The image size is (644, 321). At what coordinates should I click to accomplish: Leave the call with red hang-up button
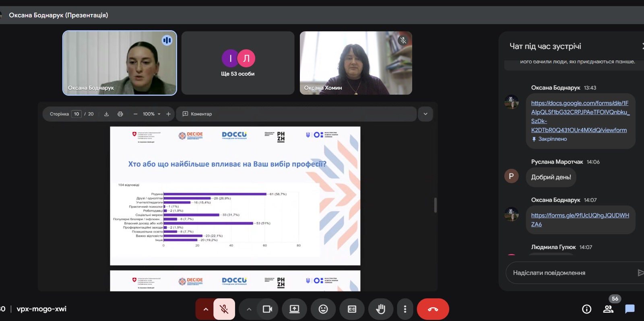pyautogui.click(x=433, y=309)
